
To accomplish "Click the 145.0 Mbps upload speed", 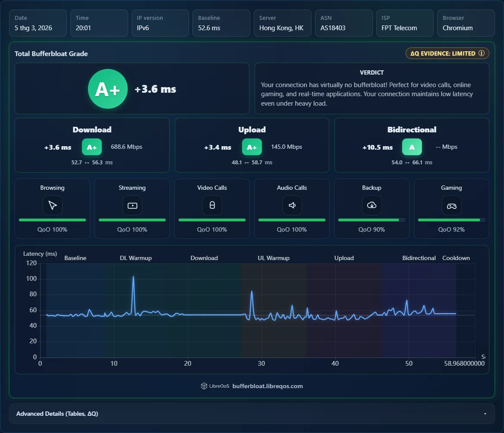I will pyautogui.click(x=287, y=147).
